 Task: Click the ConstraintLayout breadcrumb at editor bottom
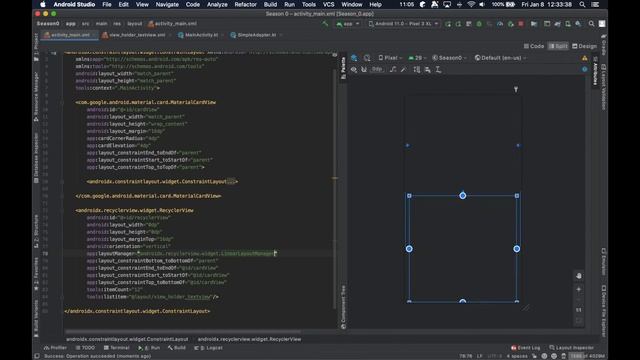tap(127, 339)
